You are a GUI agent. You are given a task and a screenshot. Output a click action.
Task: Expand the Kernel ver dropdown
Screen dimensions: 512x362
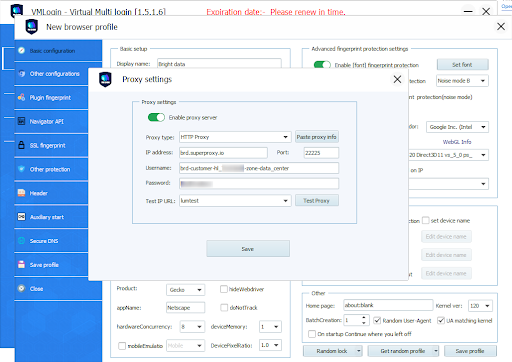pos(487,306)
